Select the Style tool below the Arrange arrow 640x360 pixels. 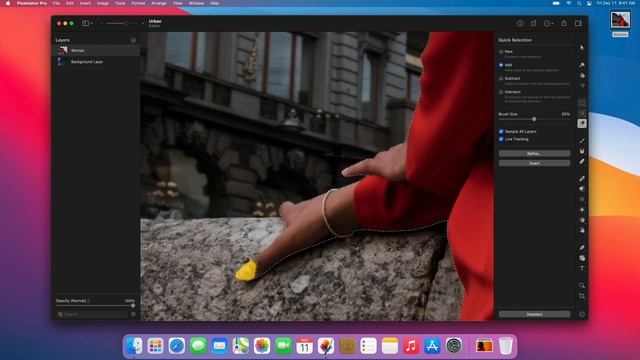pyautogui.click(x=582, y=65)
